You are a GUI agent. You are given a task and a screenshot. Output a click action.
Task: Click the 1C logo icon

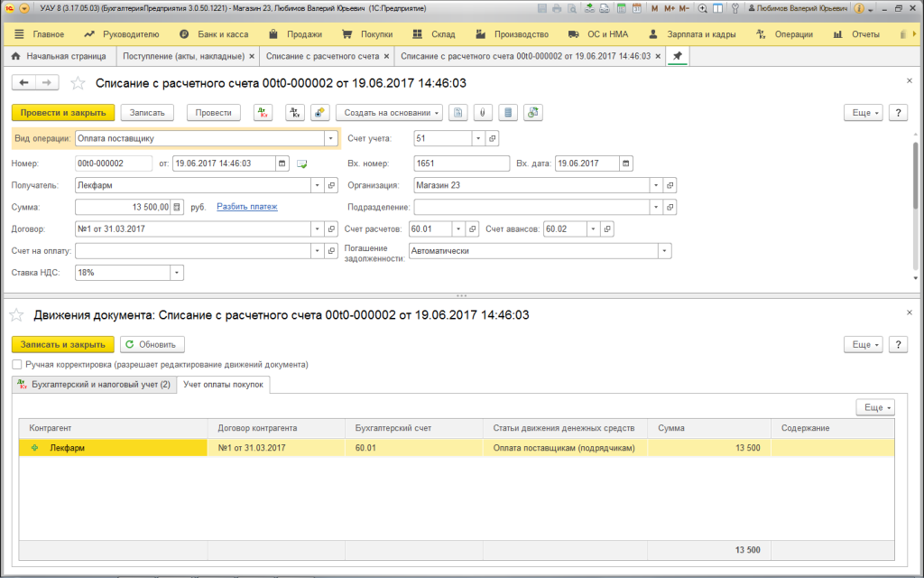[x=9, y=9]
